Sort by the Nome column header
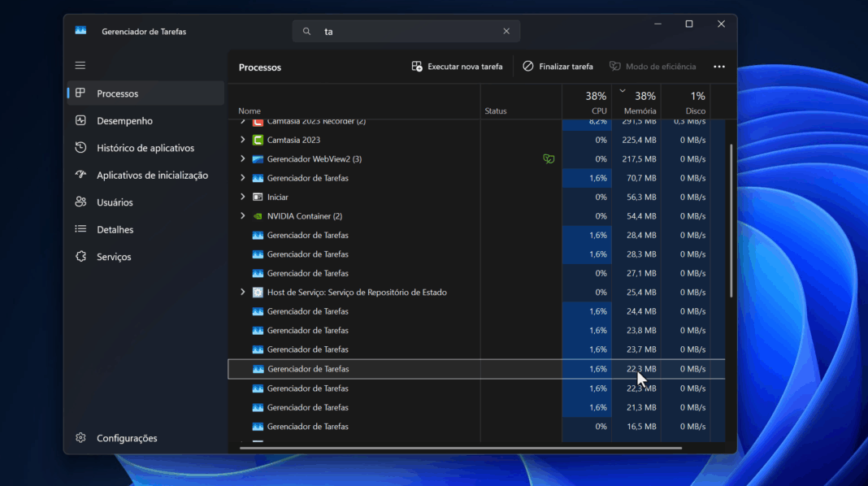Image resolution: width=868 pixels, height=486 pixels. 354,102
